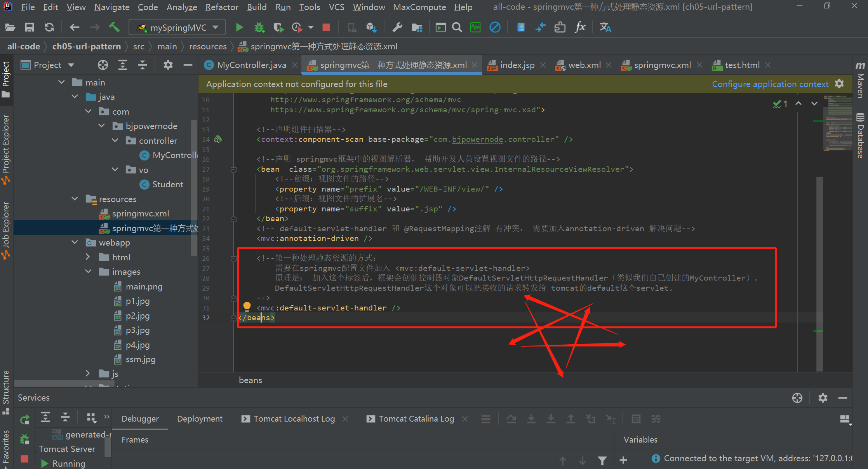Open the Deployment tab in the Services panel
Screen dimensions: 868x469
coord(200,419)
